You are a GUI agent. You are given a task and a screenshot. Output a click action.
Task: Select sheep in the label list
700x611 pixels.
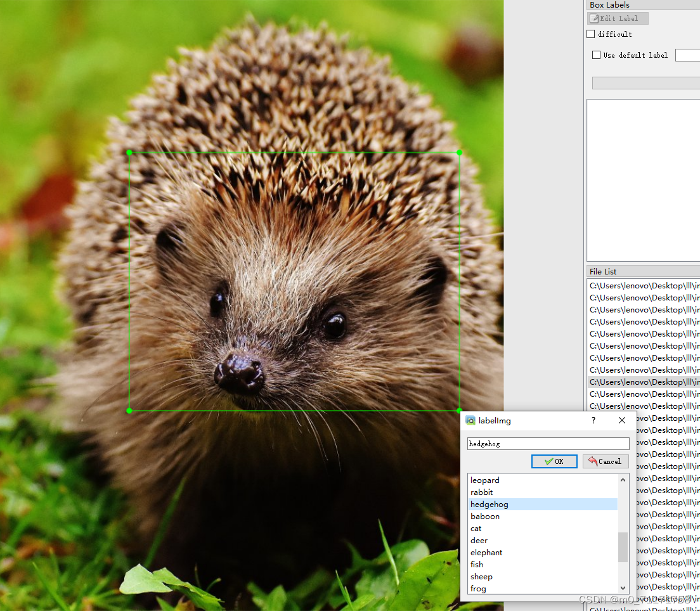pos(543,577)
